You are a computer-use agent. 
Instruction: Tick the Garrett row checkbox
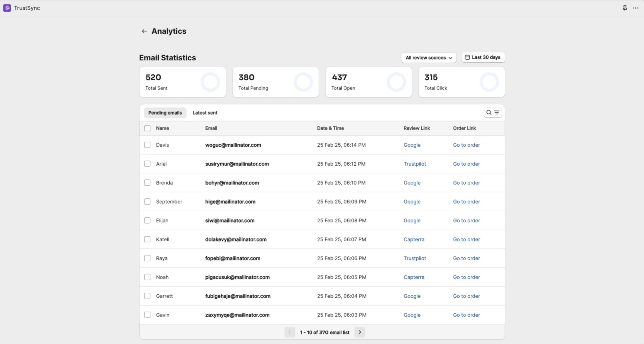click(x=147, y=296)
